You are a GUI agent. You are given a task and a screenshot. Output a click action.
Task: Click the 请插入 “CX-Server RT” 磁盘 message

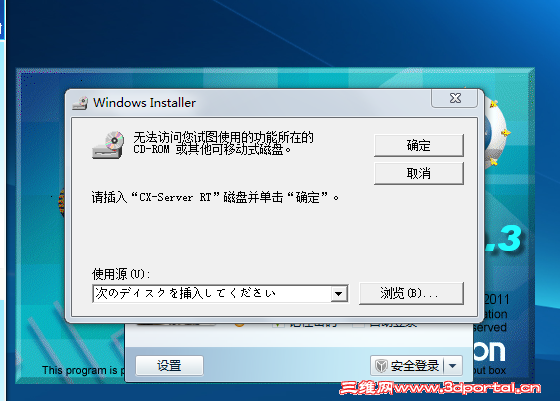click(215, 197)
